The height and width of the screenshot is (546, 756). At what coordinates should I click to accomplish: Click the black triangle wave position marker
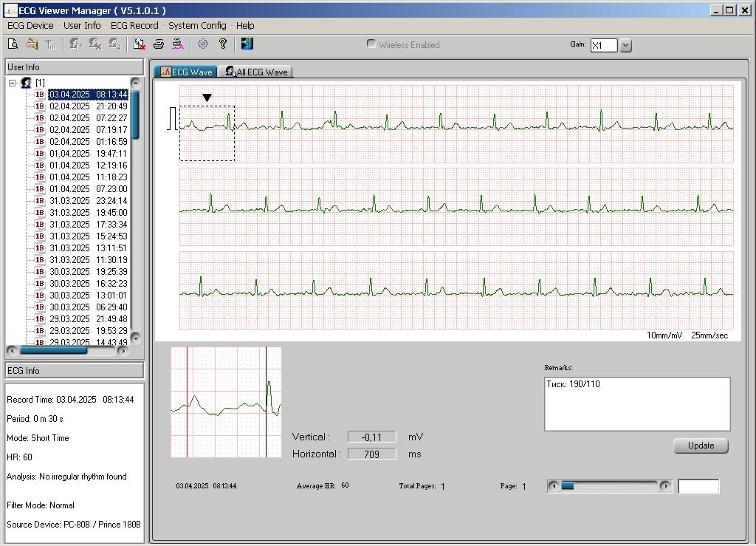tap(207, 98)
